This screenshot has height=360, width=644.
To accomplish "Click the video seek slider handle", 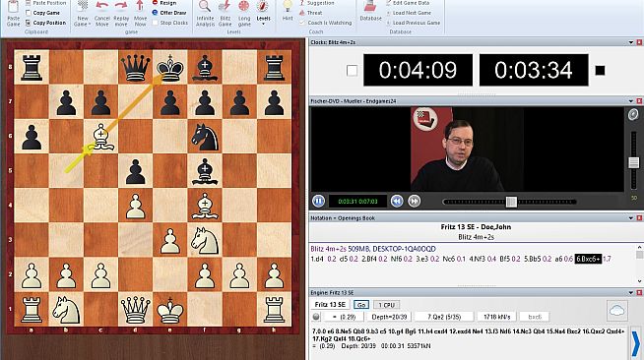I will point(511,202).
